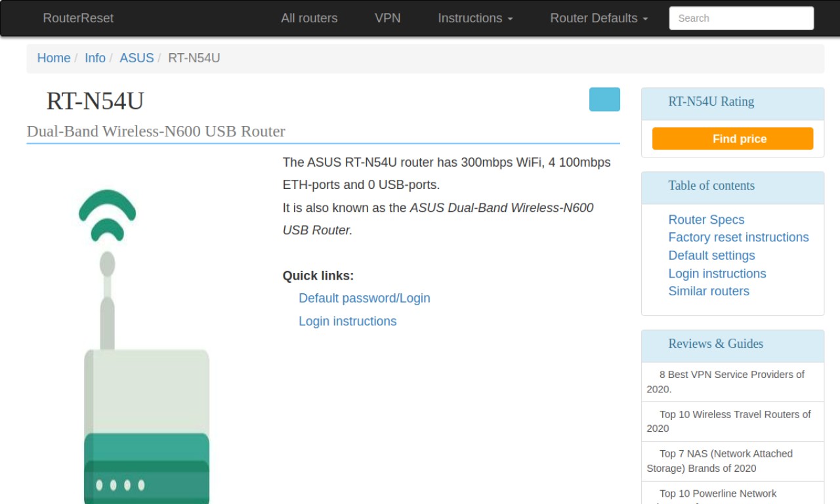Jump to Factory reset instructions
This screenshot has width=840, height=504.
738,238
